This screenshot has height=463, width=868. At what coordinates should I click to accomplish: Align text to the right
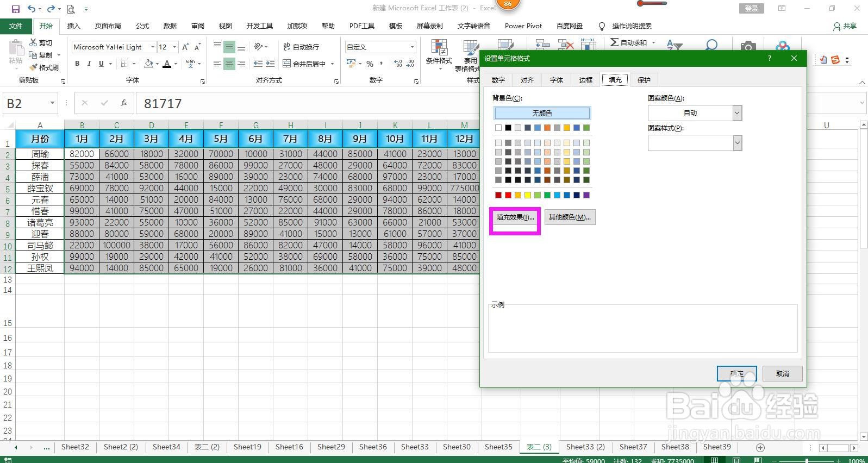[241, 64]
